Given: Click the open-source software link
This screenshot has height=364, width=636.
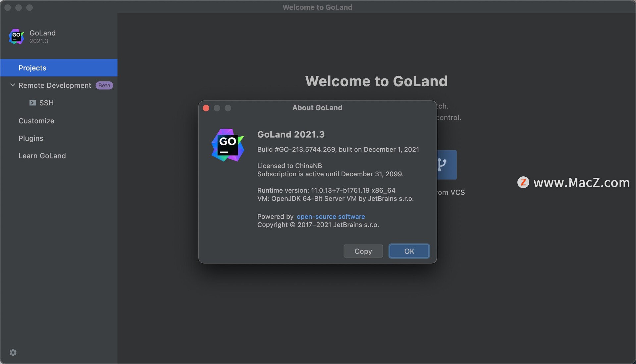Looking at the screenshot, I should 331,216.
